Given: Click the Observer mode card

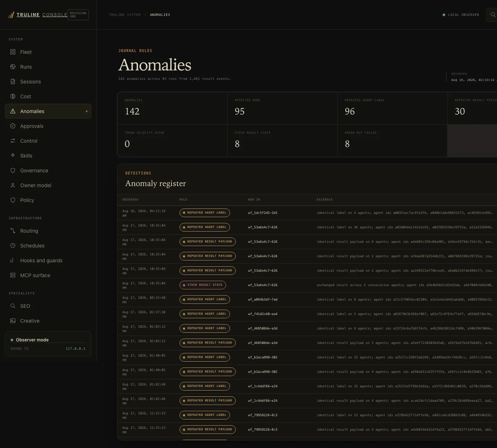Looking at the screenshot, I should pos(48,344).
